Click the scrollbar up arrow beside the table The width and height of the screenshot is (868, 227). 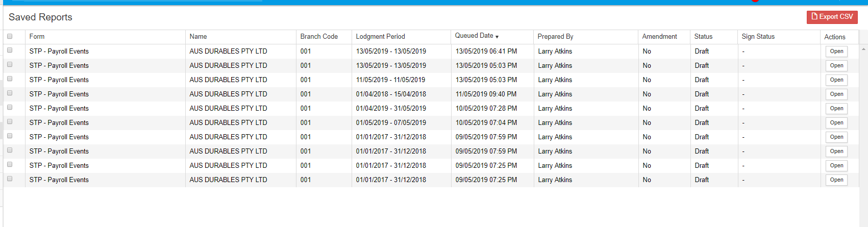[863, 49]
